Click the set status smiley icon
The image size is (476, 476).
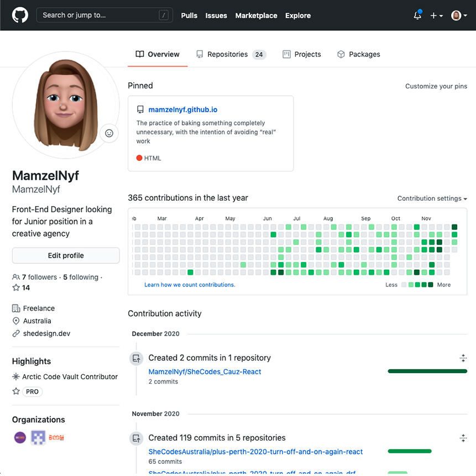click(x=109, y=133)
